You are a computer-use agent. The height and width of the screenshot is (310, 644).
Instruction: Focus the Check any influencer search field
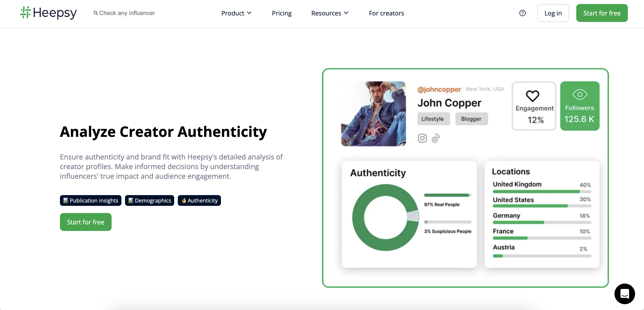pos(127,13)
